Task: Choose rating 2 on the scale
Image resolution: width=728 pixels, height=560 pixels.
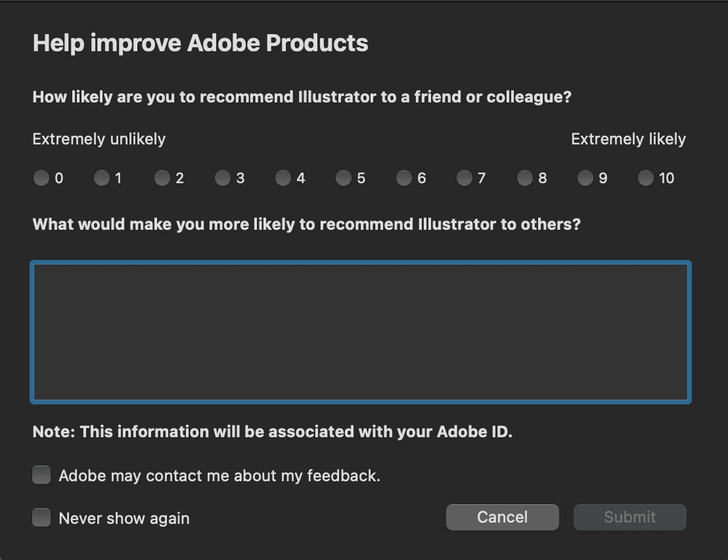Action: pyautogui.click(x=162, y=178)
